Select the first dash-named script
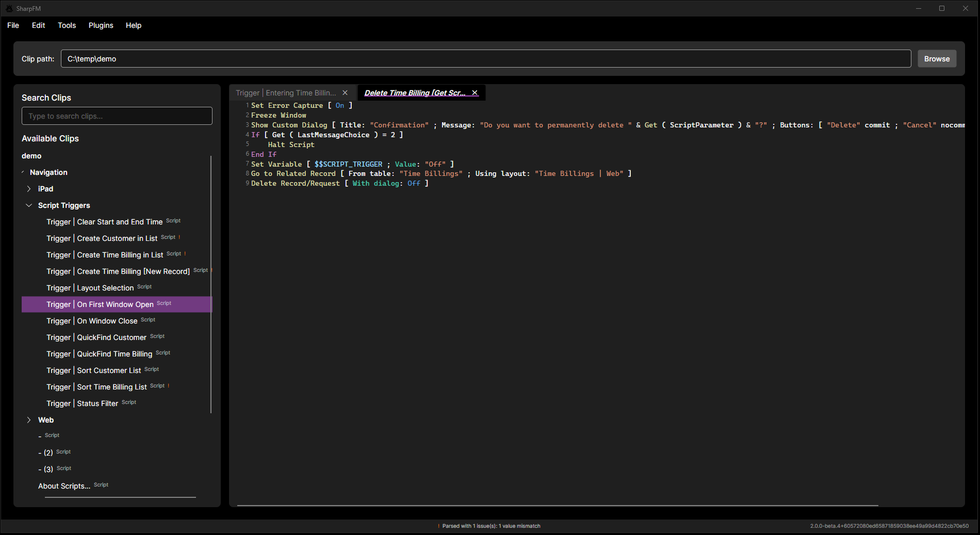The height and width of the screenshot is (535, 980). [x=117, y=436]
